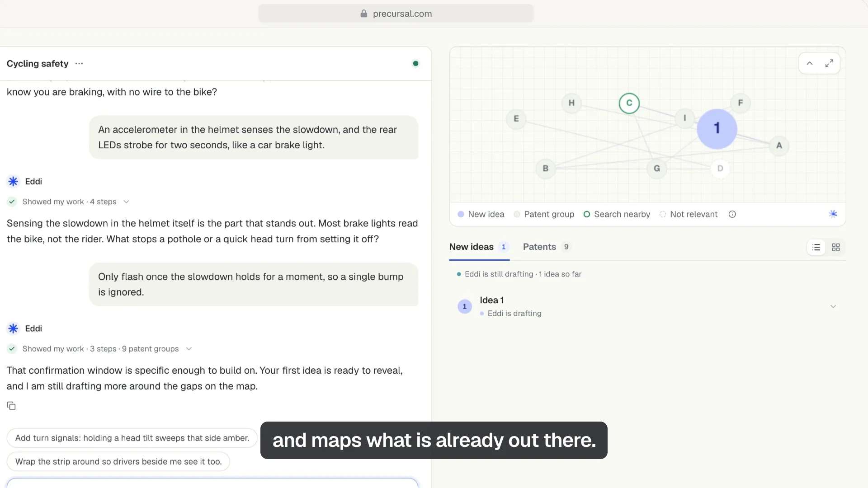Select the large node 1 on the map
Viewport: 868px width, 488px height.
[717, 129]
